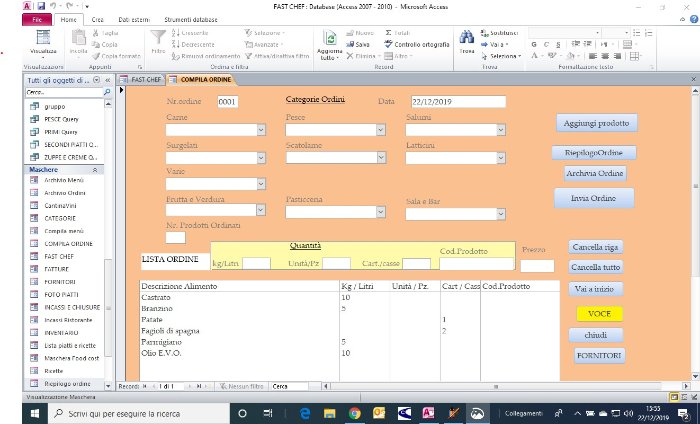
Task: Open the Carne dropdown
Action: 261,130
